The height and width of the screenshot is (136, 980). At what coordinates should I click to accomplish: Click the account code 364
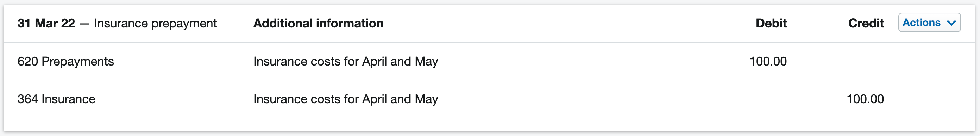point(28,99)
